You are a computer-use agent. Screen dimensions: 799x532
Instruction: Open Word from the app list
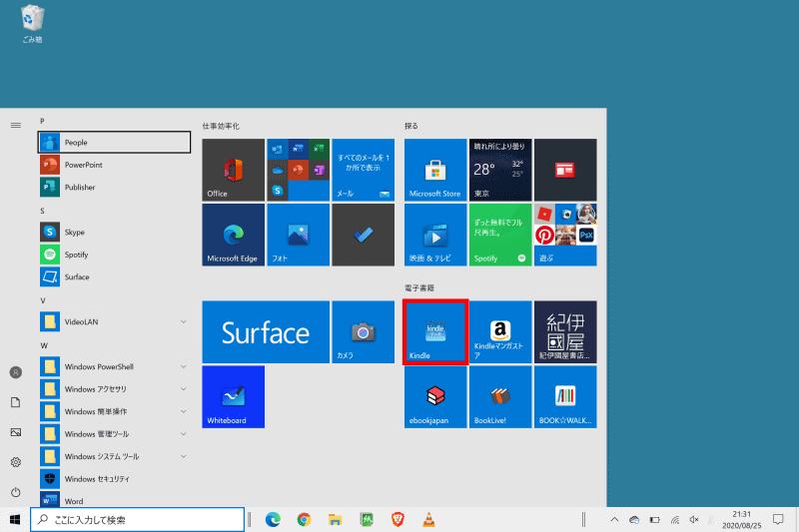(114, 499)
